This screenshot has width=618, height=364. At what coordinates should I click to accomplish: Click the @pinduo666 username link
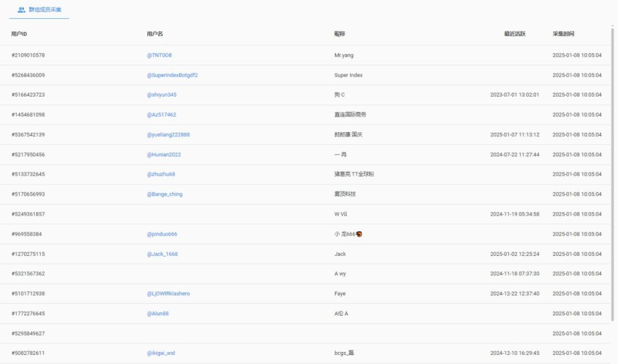tap(163, 234)
